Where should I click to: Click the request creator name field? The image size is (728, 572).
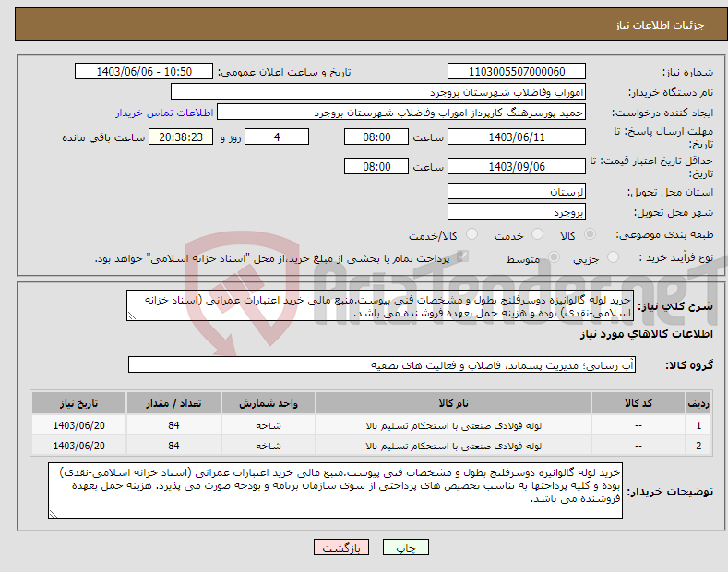click(x=401, y=113)
